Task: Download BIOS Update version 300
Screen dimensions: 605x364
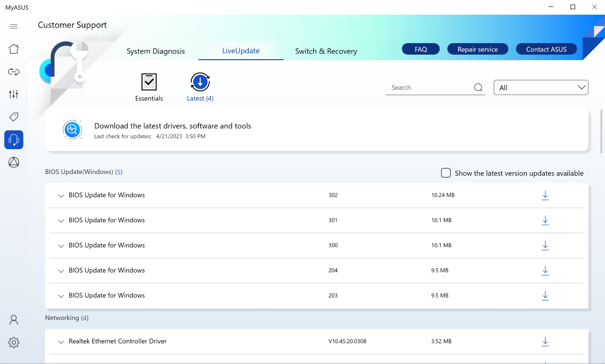Action: pos(545,246)
